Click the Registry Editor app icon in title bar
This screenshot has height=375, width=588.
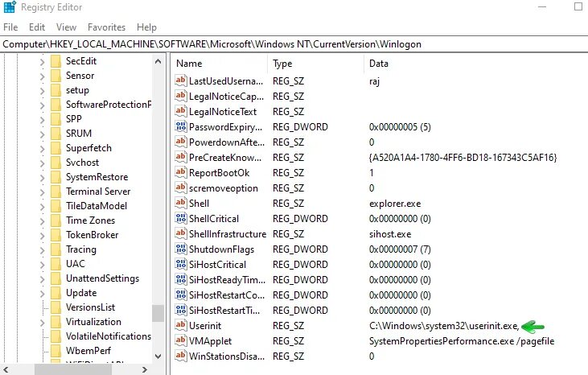[x=9, y=6]
